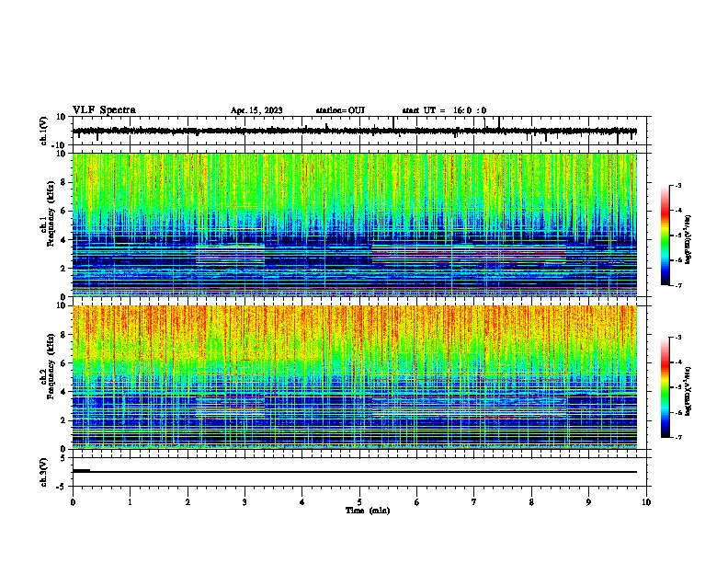Screen dimensions: 728x563
Task: Click the "station=OUI" header label
Action: [340, 110]
